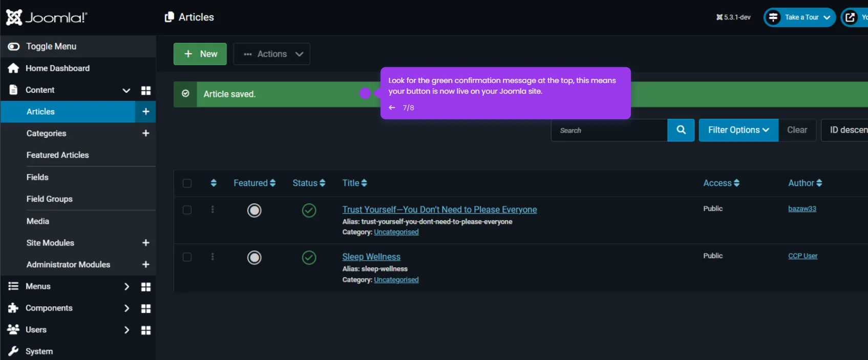Expand the Menus section chevron

coord(126,286)
